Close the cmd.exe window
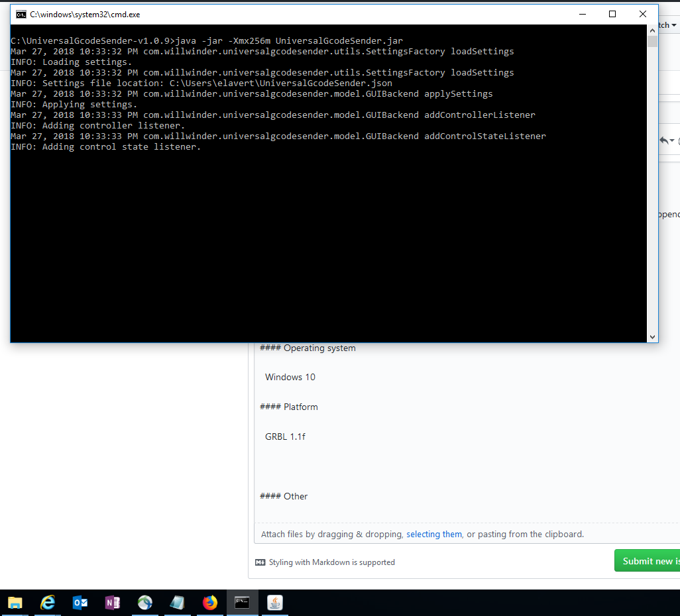680x616 pixels. [643, 15]
